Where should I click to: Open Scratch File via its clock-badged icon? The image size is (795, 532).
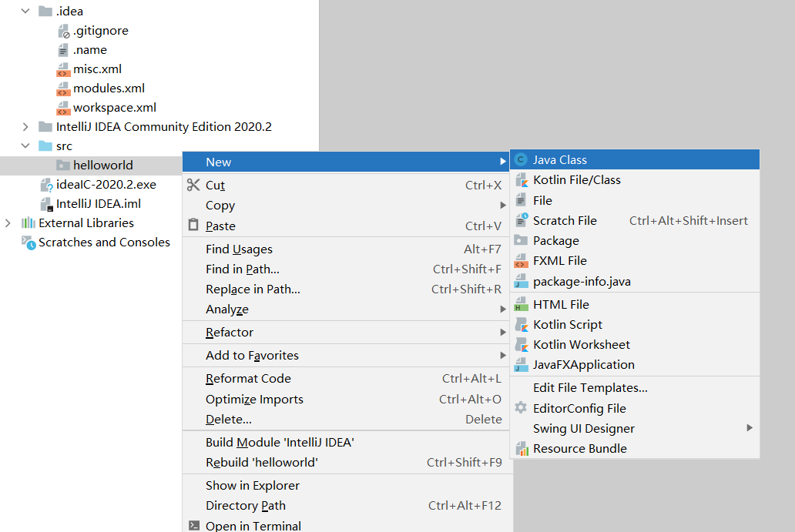point(523,220)
